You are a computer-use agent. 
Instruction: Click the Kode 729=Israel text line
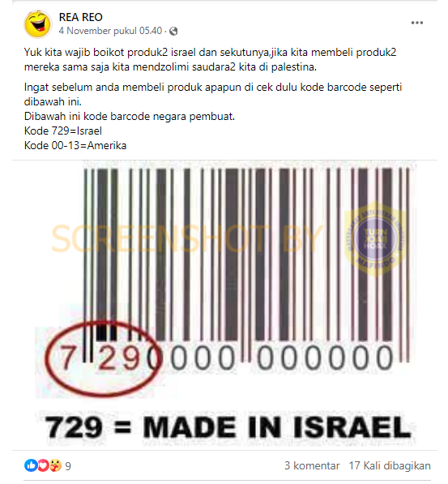click(63, 131)
